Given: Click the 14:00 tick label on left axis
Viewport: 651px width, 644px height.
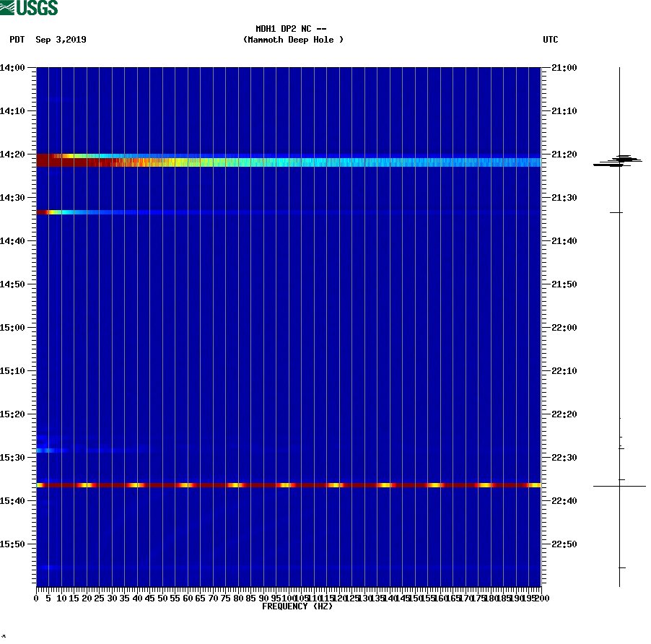Looking at the screenshot, I should coord(13,66).
